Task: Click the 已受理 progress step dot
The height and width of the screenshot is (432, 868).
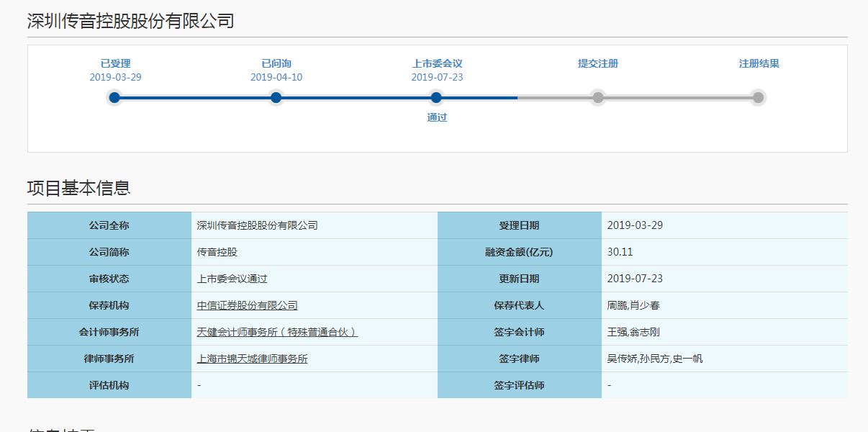Action: (114, 97)
